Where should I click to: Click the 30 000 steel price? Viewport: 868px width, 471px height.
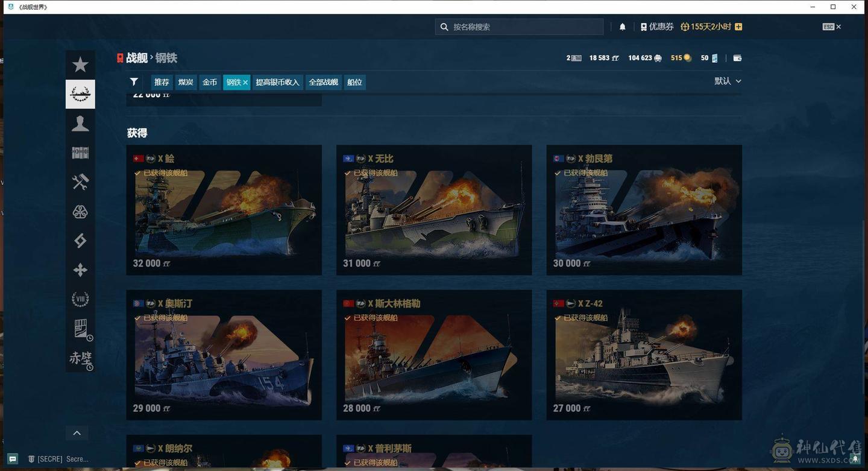click(572, 264)
